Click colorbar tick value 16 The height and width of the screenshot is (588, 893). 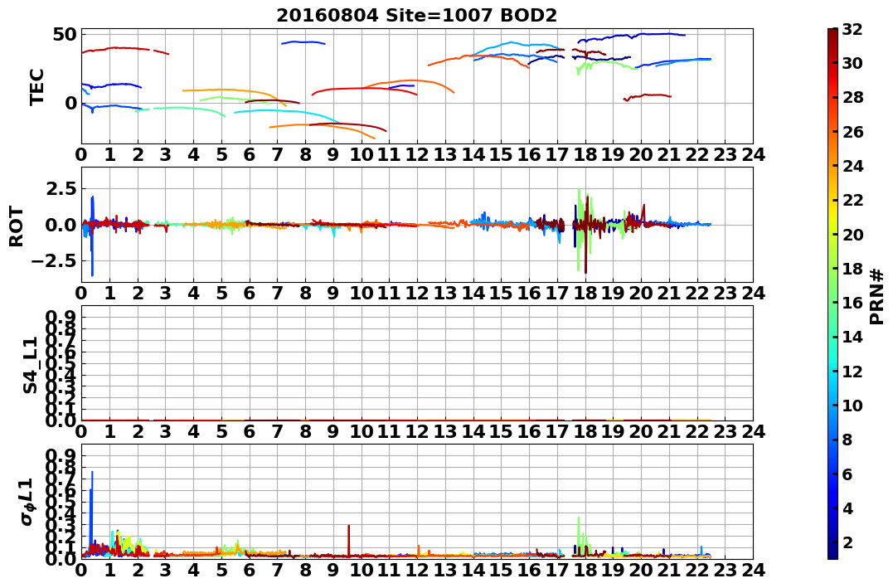(852, 303)
